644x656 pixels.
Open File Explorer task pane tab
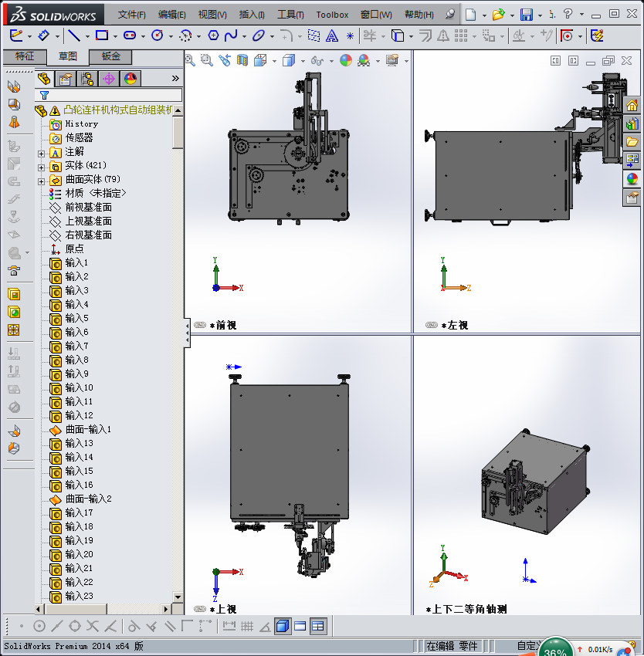coord(632,141)
